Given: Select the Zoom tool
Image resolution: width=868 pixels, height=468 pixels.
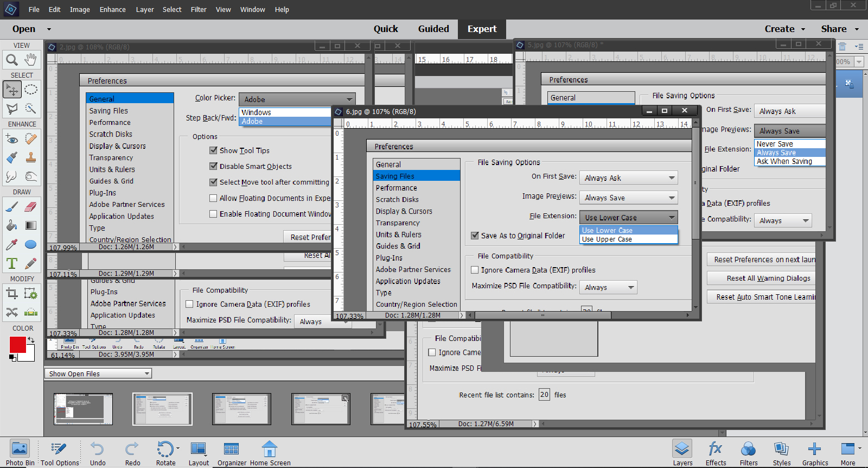Looking at the screenshot, I should [12, 60].
